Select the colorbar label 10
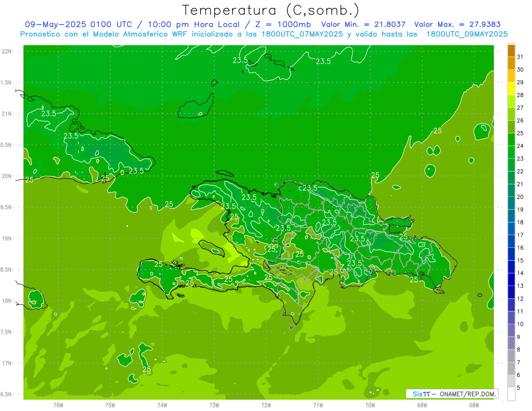Screen dimensions: 532x411 pyautogui.click(x=520, y=324)
